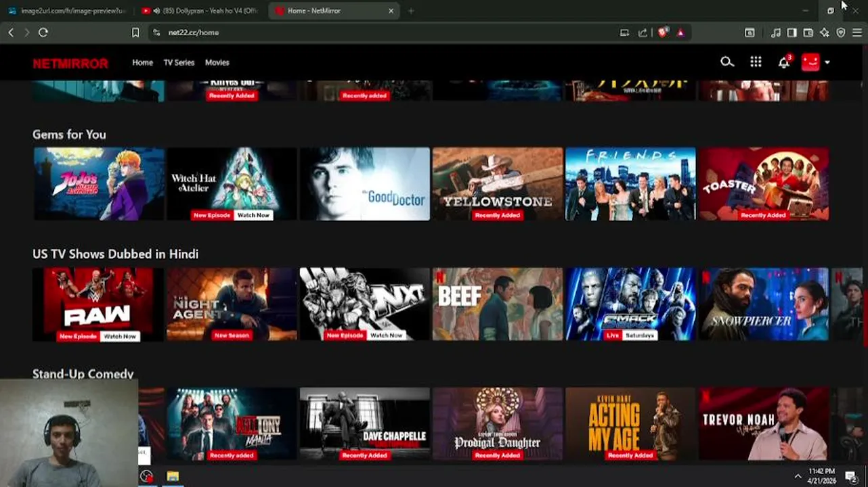Close the Home - NetMirror tab
Screen dimensions: 868x487
(x=391, y=11)
